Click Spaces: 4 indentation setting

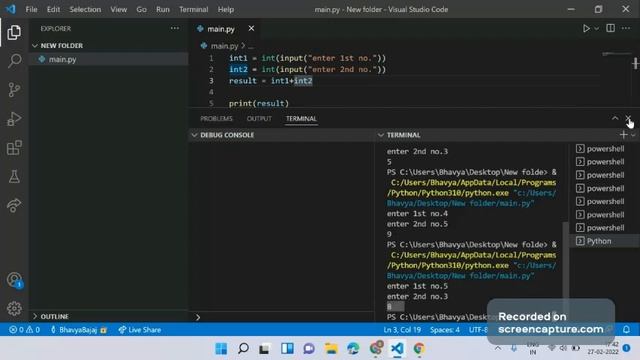(x=444, y=330)
